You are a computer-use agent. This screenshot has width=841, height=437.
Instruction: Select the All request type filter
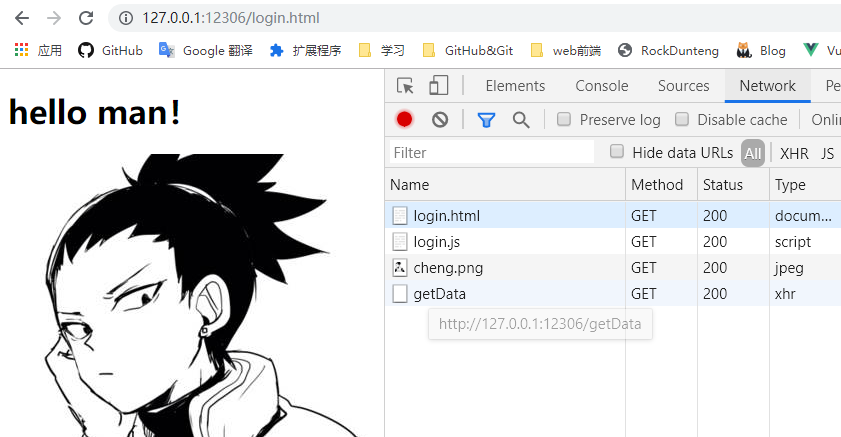tap(753, 153)
